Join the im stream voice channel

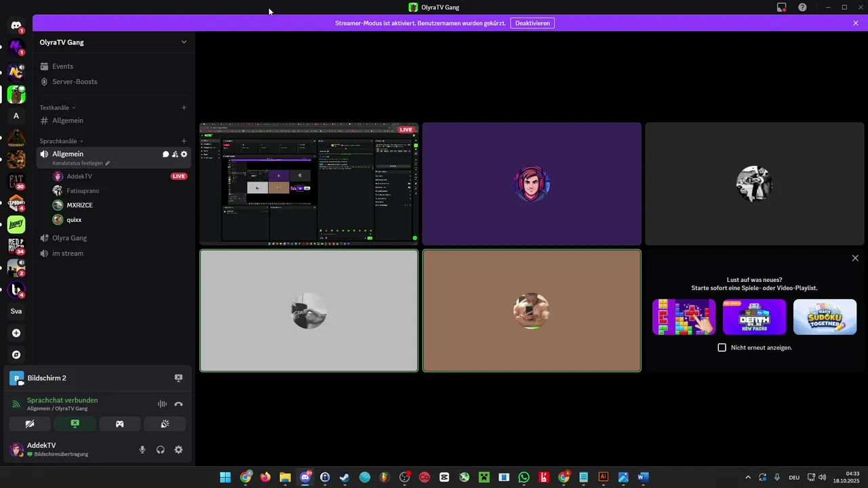point(114,253)
